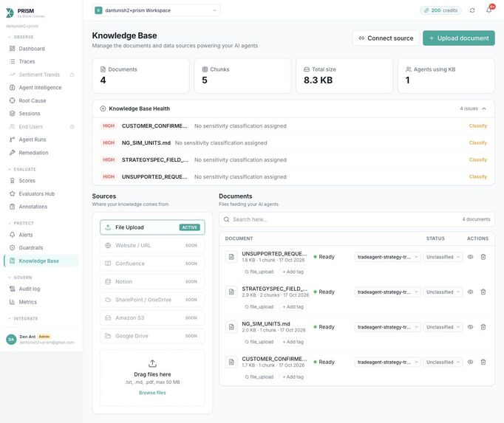Preview UNSUPPORTED_REQUE... with the eye icon
This screenshot has width=504, height=423.
pyautogui.click(x=470, y=257)
